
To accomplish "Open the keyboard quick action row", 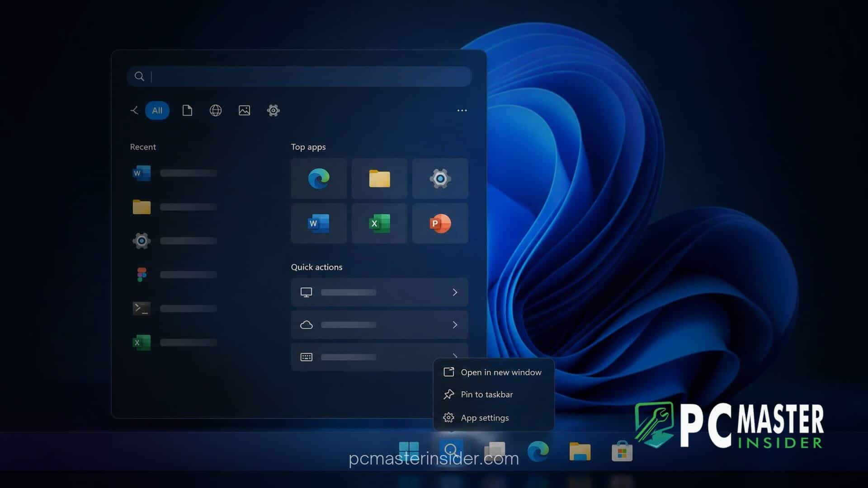I will pyautogui.click(x=379, y=357).
